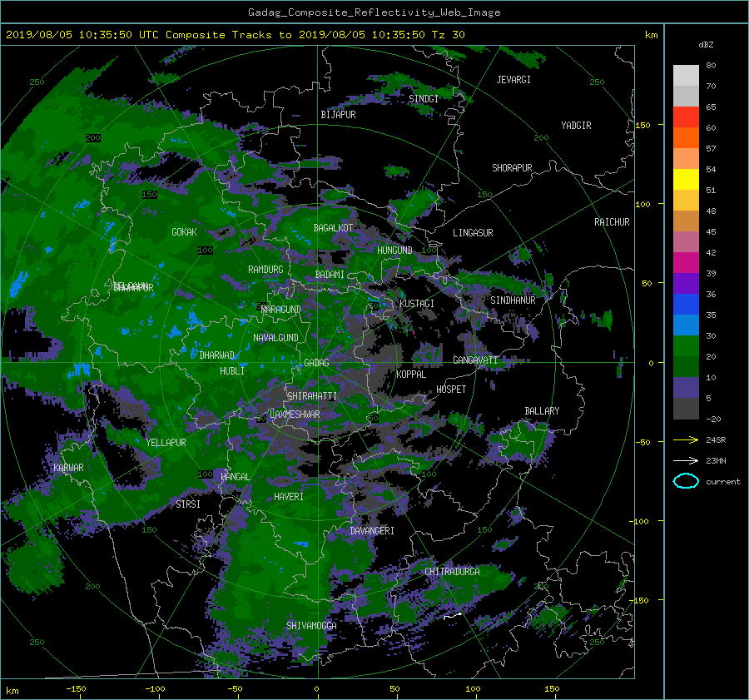This screenshot has width=749, height=700.
Task: Click the bottom-axis -150 km tick label
Action: pyautogui.click(x=76, y=689)
